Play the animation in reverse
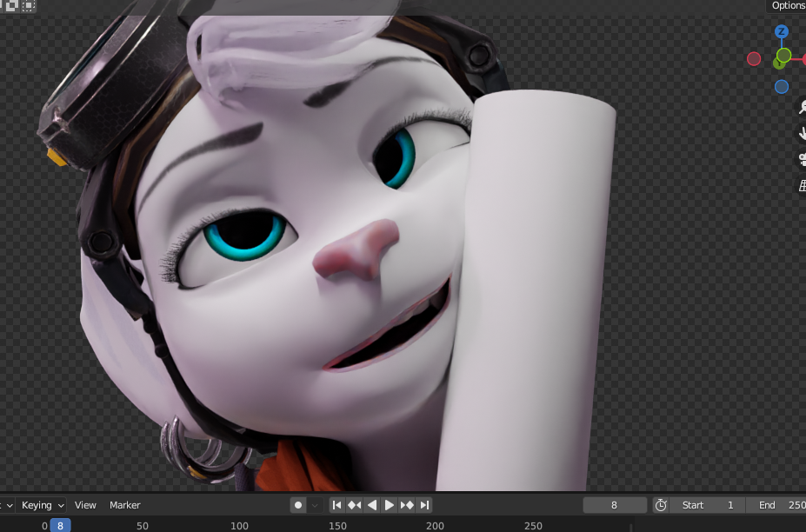806x532 pixels. click(x=371, y=505)
